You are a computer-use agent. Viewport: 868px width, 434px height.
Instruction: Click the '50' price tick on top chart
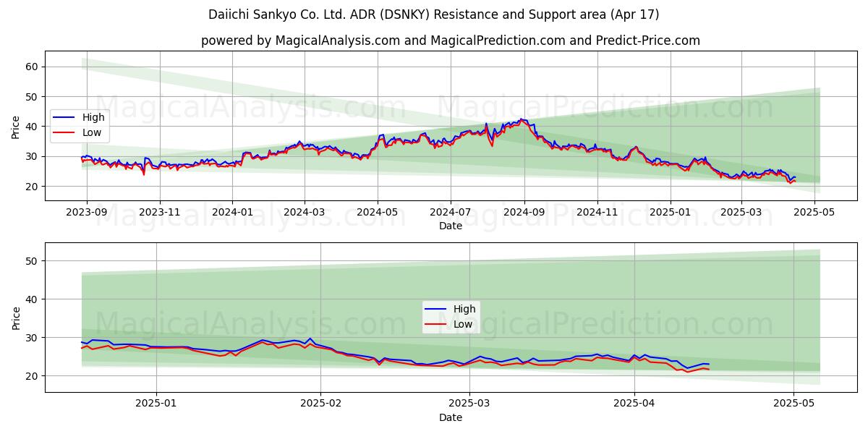pyautogui.click(x=33, y=97)
